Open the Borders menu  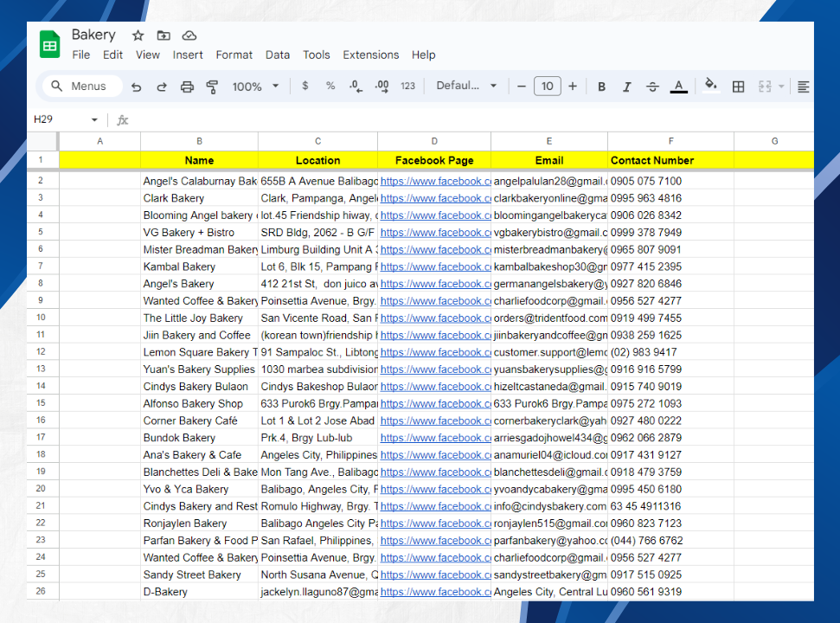[739, 87]
